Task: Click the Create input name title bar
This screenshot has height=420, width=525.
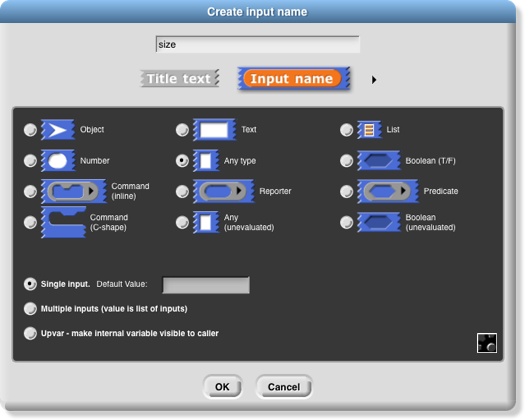Action: (258, 12)
